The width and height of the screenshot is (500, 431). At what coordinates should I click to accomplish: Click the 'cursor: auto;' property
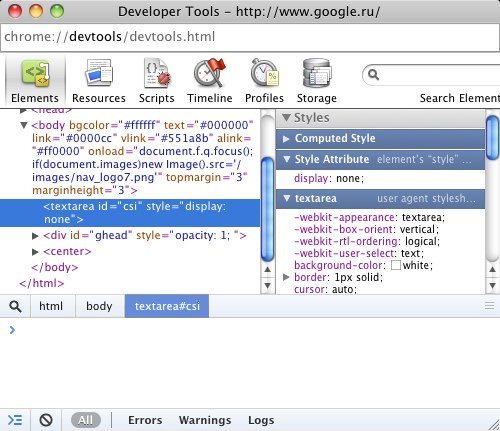[x=325, y=289]
